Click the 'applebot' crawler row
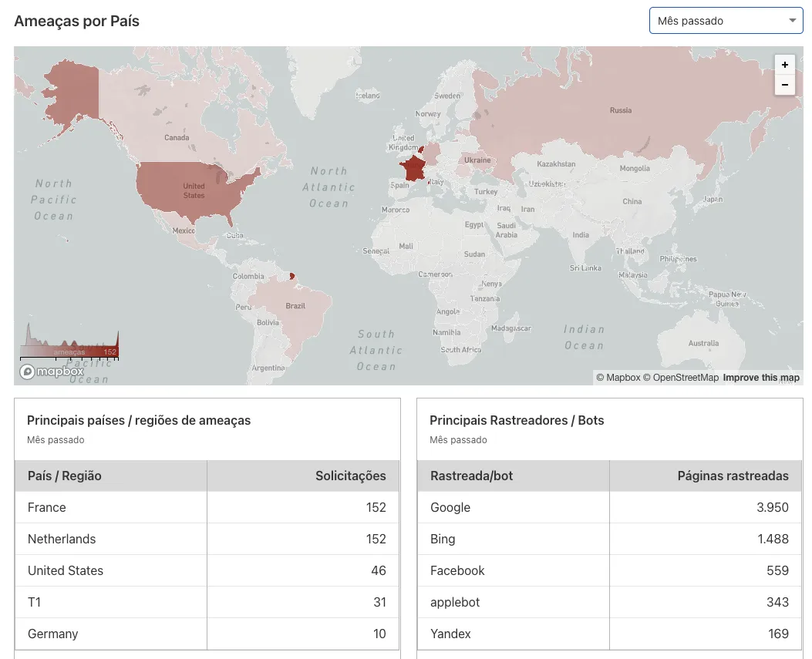812x659 pixels. coord(609,602)
